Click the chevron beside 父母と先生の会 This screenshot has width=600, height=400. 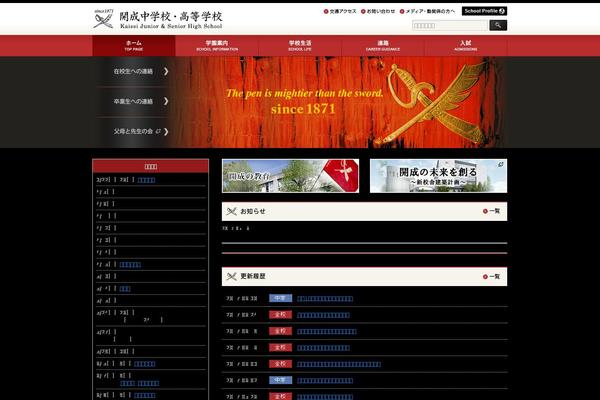tap(166, 131)
